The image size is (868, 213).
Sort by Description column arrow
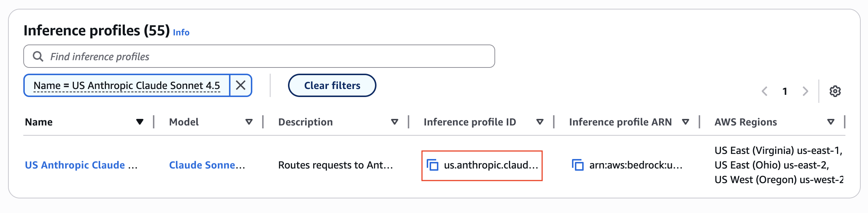(x=394, y=122)
